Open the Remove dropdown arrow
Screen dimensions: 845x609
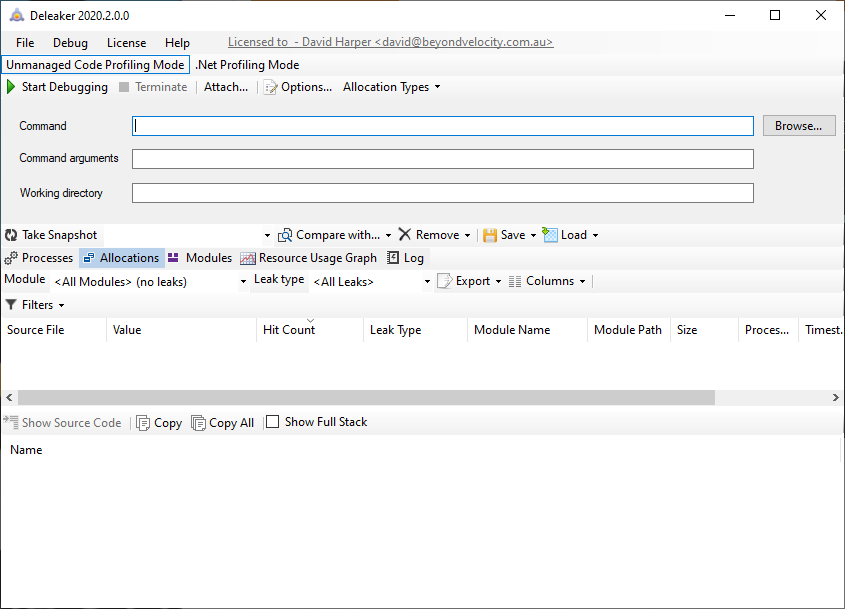point(467,236)
